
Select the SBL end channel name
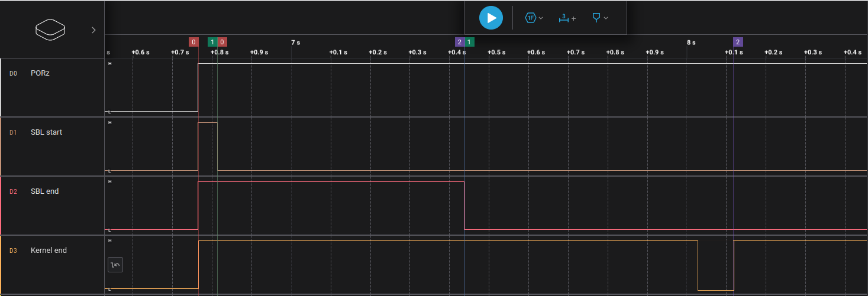pos(44,191)
